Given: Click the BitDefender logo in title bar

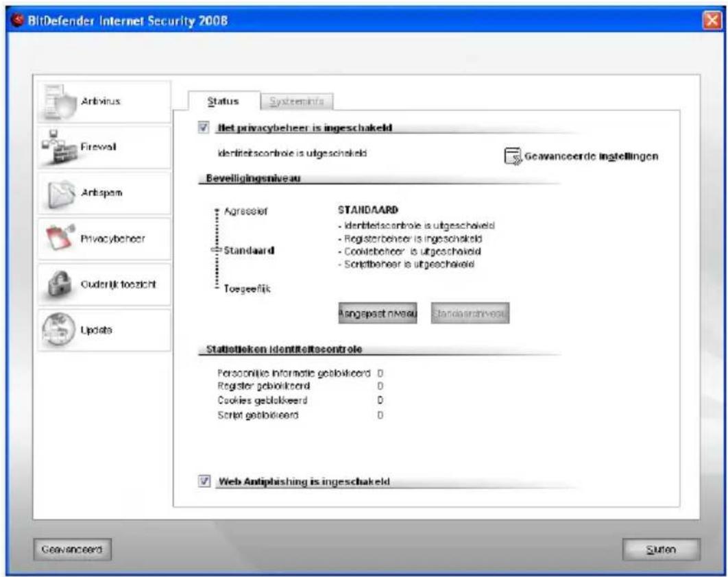Looking at the screenshot, I should click(x=17, y=21).
